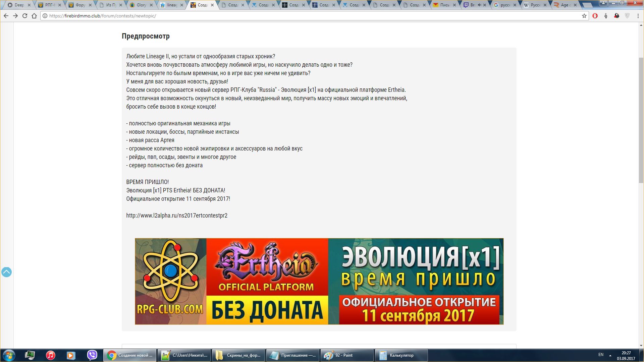Image resolution: width=644 pixels, height=362 pixels.
Task: Switch to the Калькулятор taskbar window
Action: pos(401,355)
